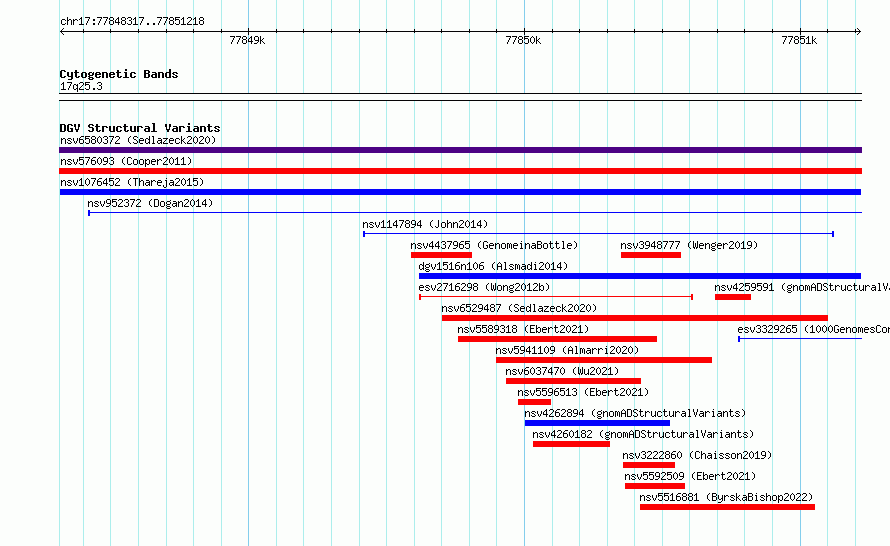Click nsv4262894 (gnomADStructuralVariants) label
This screenshot has width=890, height=546.
(x=635, y=413)
